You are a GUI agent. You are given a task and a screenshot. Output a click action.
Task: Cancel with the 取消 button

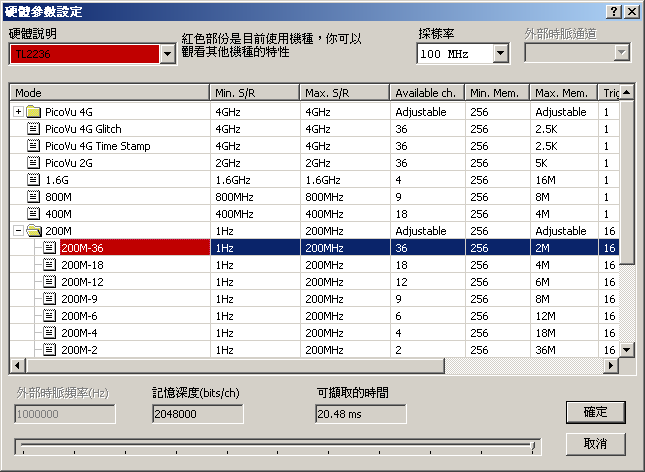tap(596, 444)
